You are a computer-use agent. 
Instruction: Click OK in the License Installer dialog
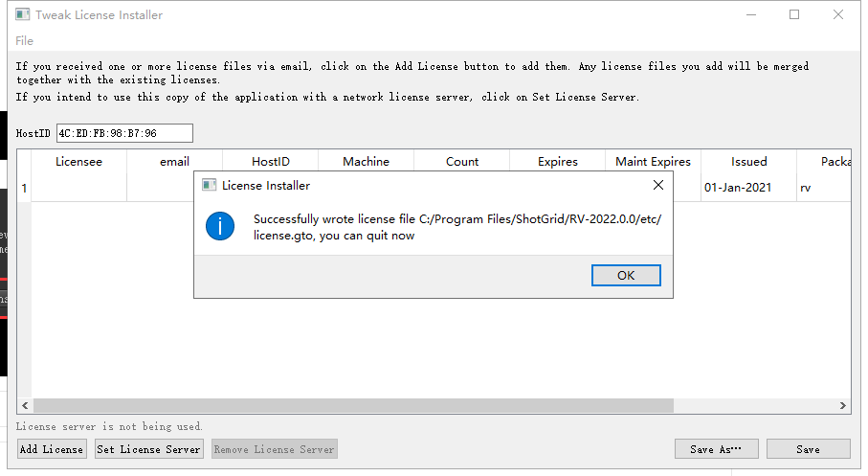626,275
